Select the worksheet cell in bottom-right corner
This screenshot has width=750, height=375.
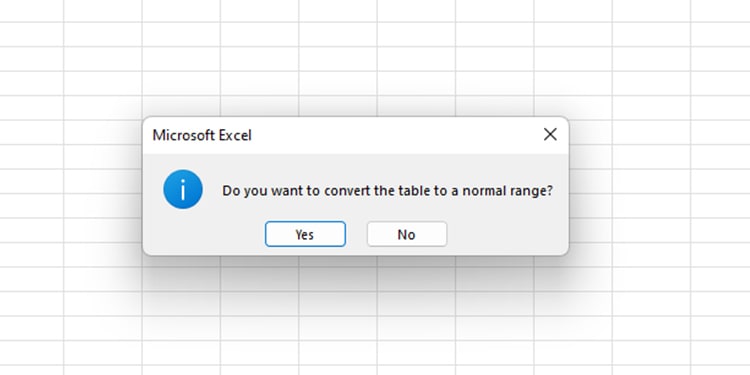(720, 370)
